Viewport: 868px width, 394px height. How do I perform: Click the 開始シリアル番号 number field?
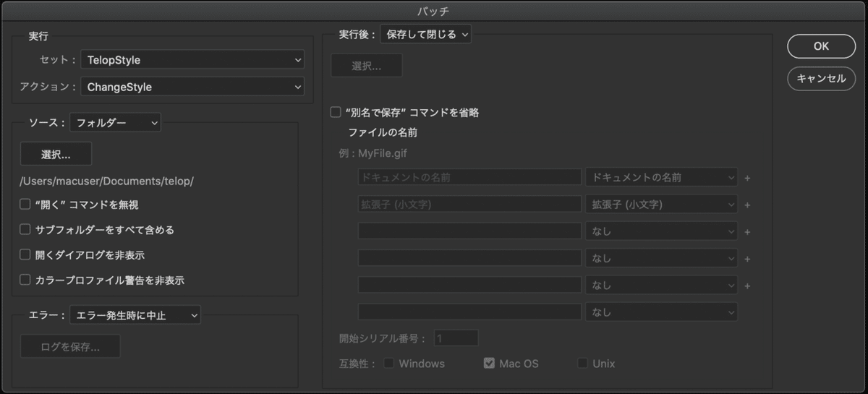[x=456, y=338]
